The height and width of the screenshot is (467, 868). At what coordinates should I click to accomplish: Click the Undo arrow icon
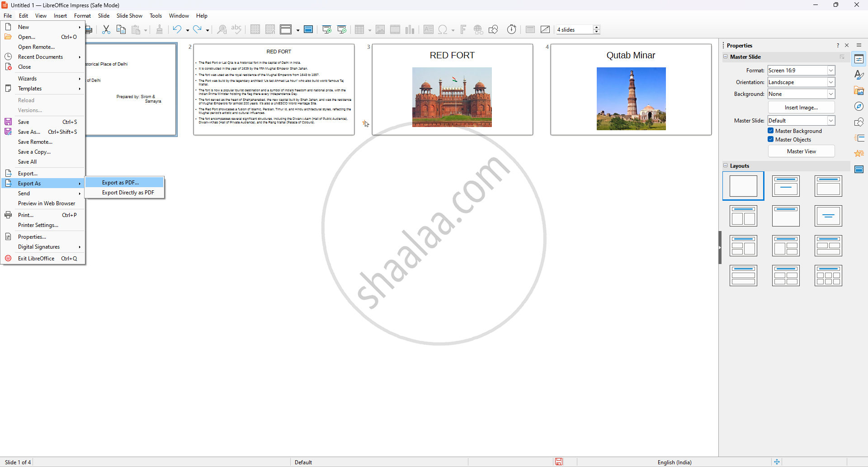(177, 30)
